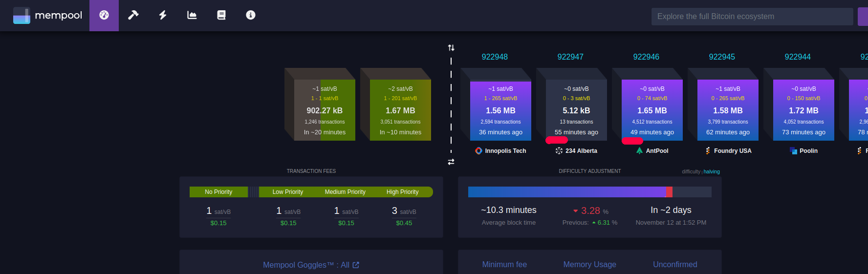The width and height of the screenshot is (868, 274).
Task: Open the mining hammer icon page
Action: click(133, 15)
